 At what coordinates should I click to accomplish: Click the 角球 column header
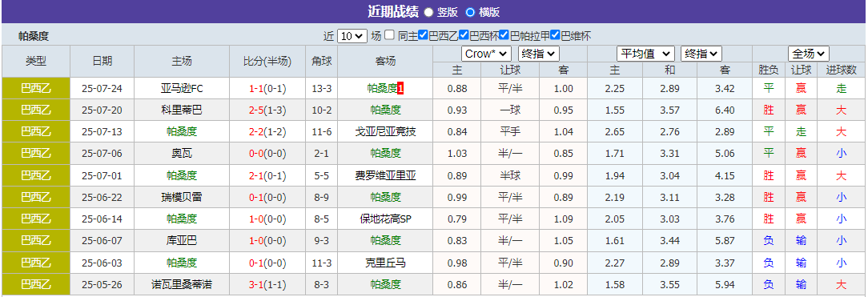(322, 62)
